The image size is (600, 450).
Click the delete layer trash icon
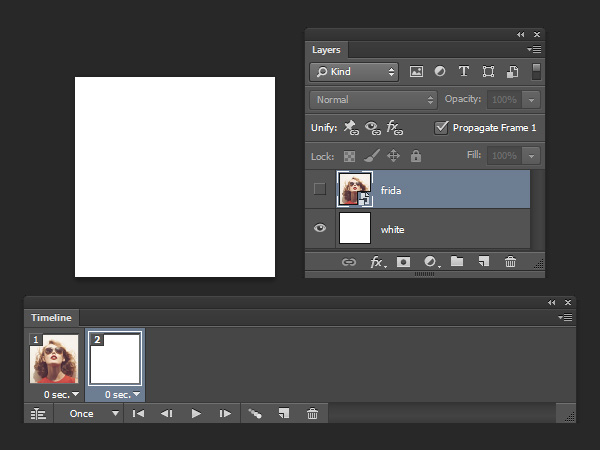coord(510,262)
